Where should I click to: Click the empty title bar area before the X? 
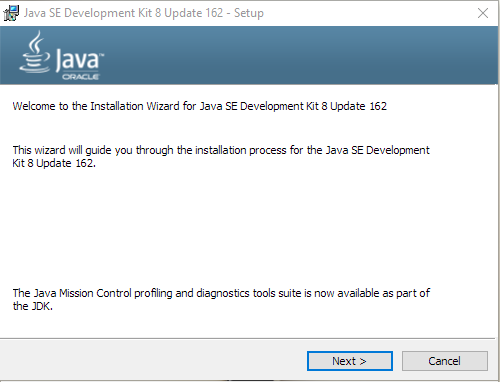point(367,13)
